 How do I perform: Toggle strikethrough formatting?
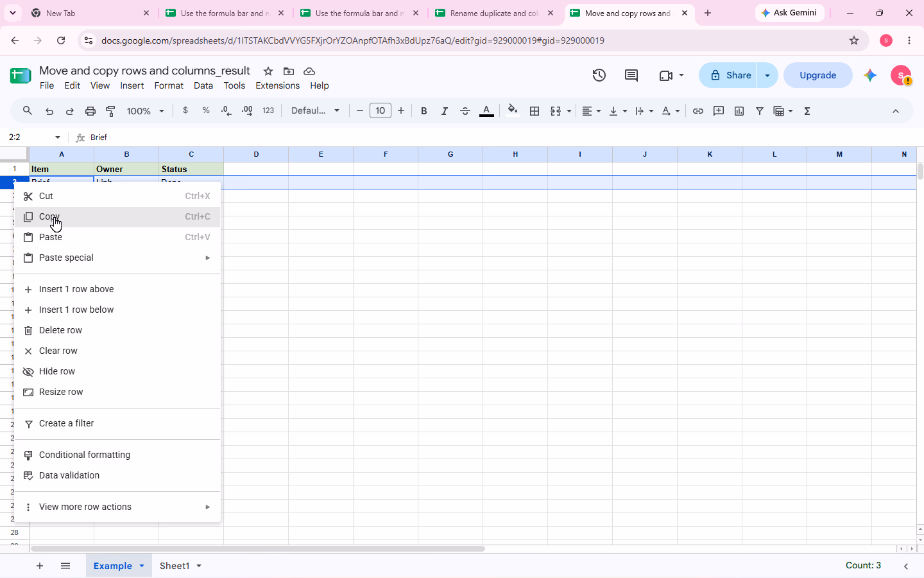pos(465,111)
